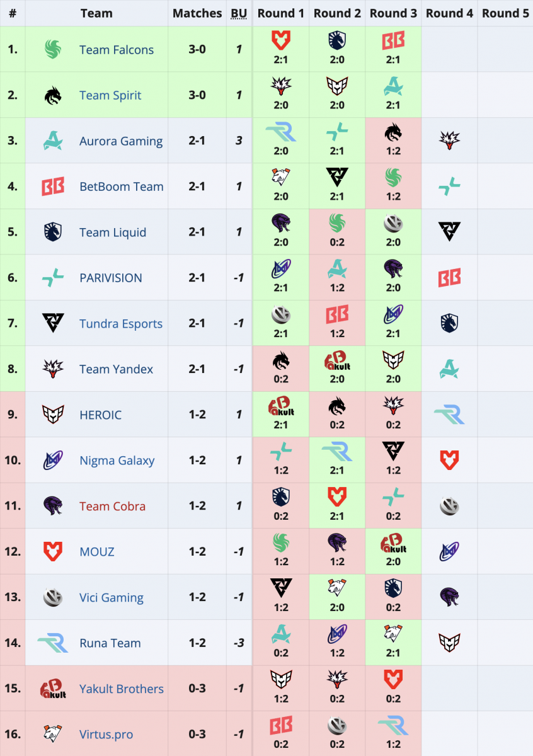Click Team Yandex logo in Aurora's Round 4 cell
The height and width of the screenshot is (756, 533).
point(449,140)
